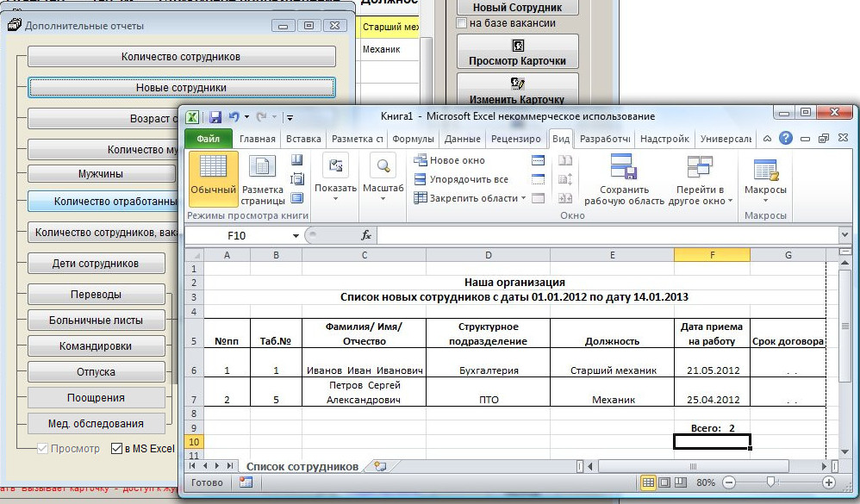Open the Показать dropdown
Viewport: 860px width, 504px height.
(336, 180)
